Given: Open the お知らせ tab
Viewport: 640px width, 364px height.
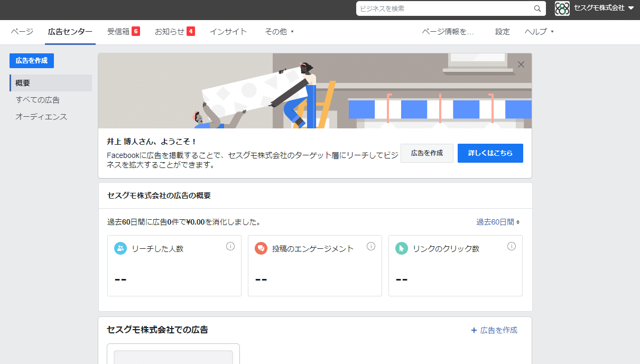Looking at the screenshot, I should click(170, 32).
